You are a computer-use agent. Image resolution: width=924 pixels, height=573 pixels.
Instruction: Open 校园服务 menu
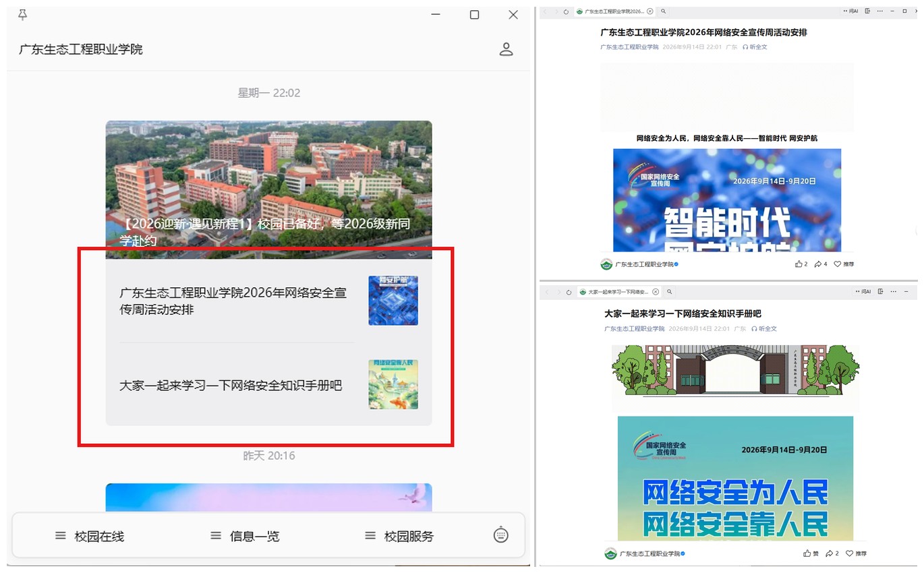coord(399,537)
